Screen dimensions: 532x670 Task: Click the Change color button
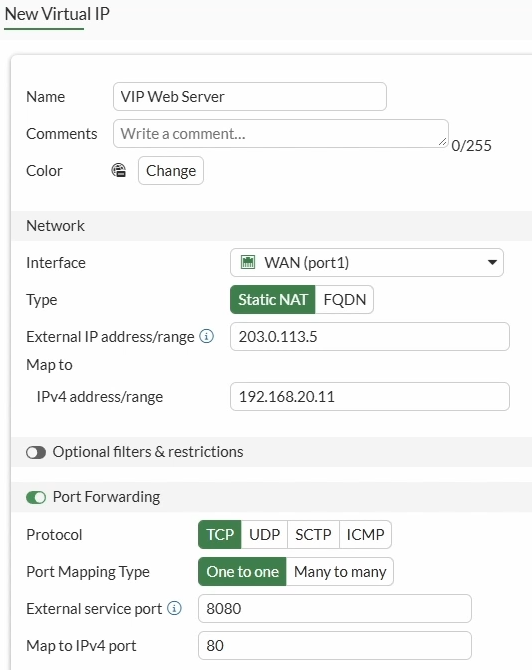tap(171, 170)
